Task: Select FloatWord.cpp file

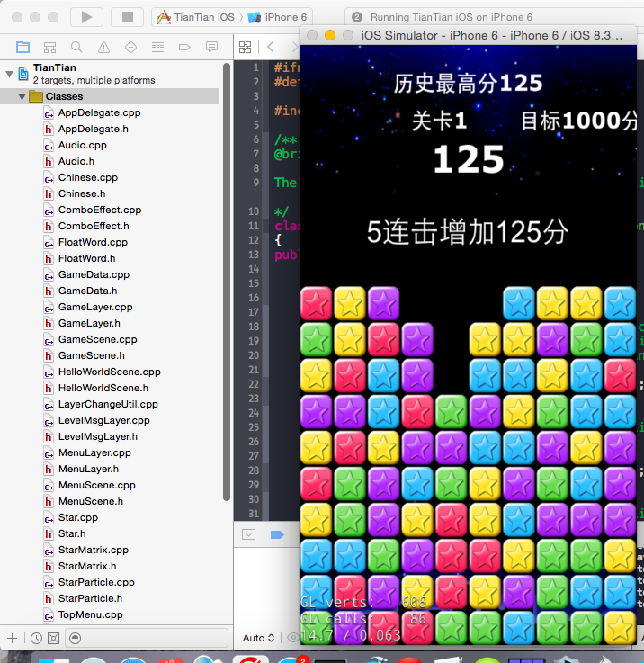Action: [x=93, y=242]
